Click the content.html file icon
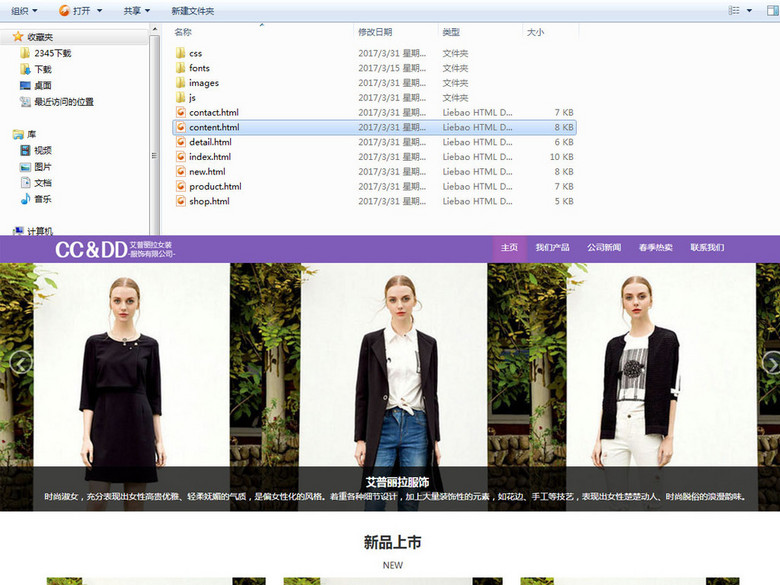 181,127
